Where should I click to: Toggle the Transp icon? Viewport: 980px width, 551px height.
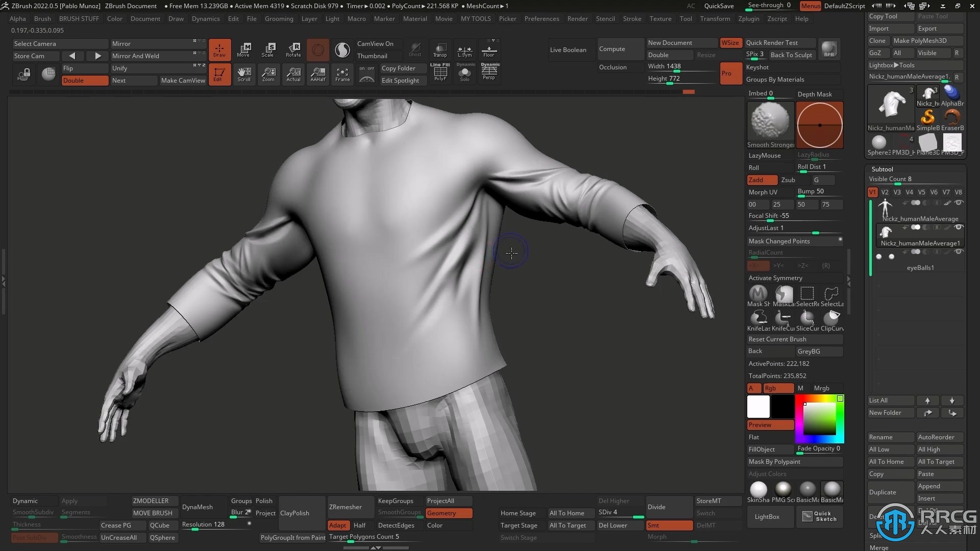[440, 49]
